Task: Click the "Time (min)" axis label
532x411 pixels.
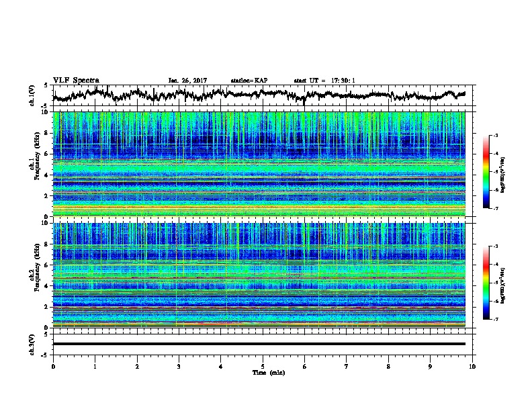Action: click(x=269, y=373)
